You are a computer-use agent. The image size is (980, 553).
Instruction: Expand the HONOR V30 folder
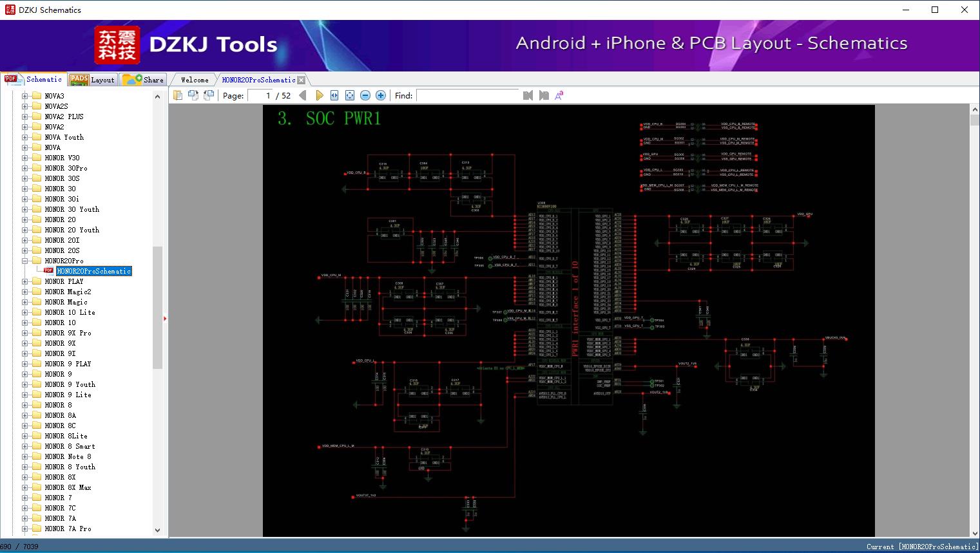24,158
